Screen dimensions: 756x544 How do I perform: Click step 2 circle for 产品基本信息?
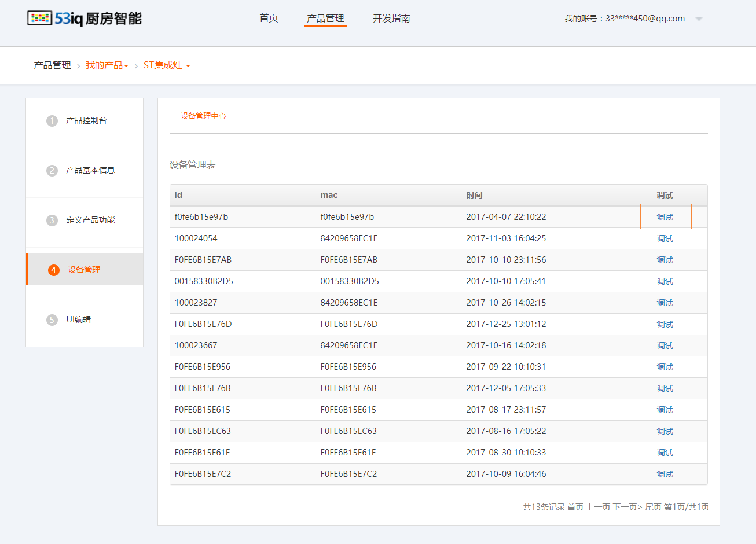point(52,171)
